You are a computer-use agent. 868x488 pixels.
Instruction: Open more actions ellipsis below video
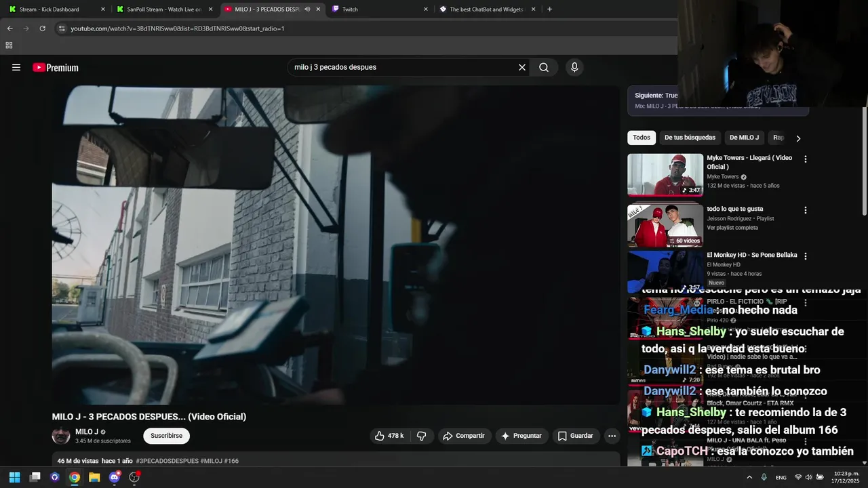tap(612, 436)
